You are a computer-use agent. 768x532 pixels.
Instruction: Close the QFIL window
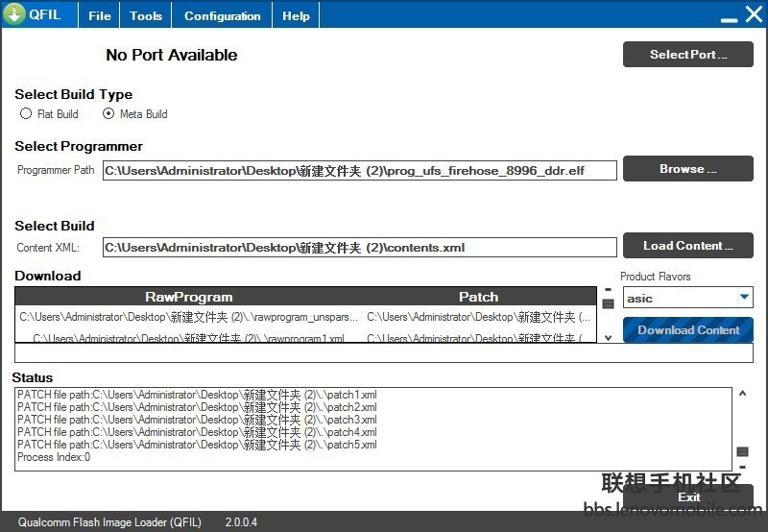point(754,14)
